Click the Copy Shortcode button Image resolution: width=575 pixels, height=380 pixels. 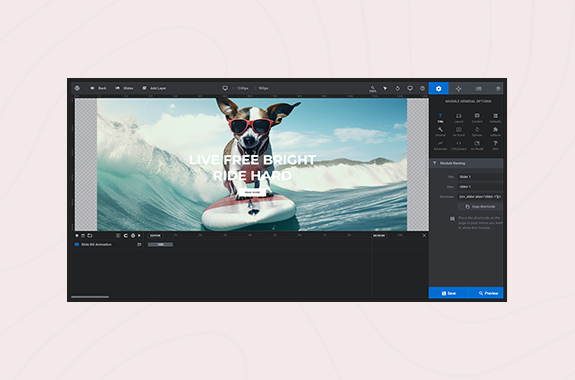pyautogui.click(x=480, y=207)
